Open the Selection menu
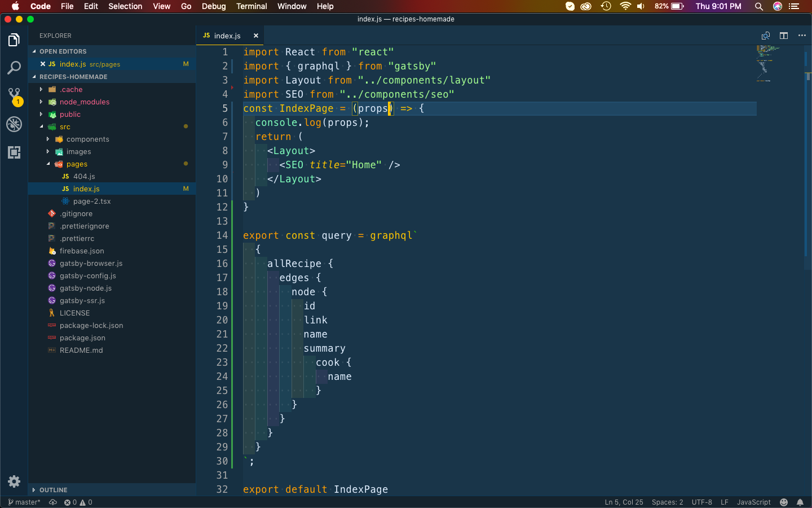Screen dimensions: 812x508 (125, 6)
